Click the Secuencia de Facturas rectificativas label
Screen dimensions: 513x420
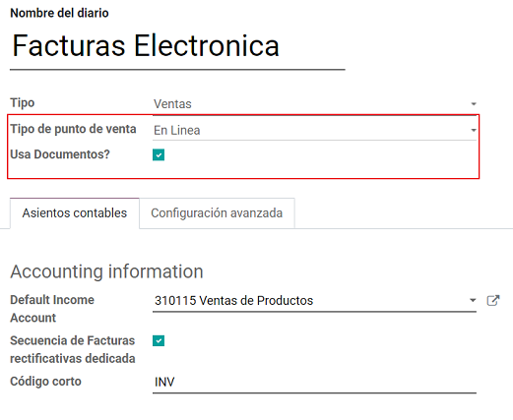pos(73,349)
